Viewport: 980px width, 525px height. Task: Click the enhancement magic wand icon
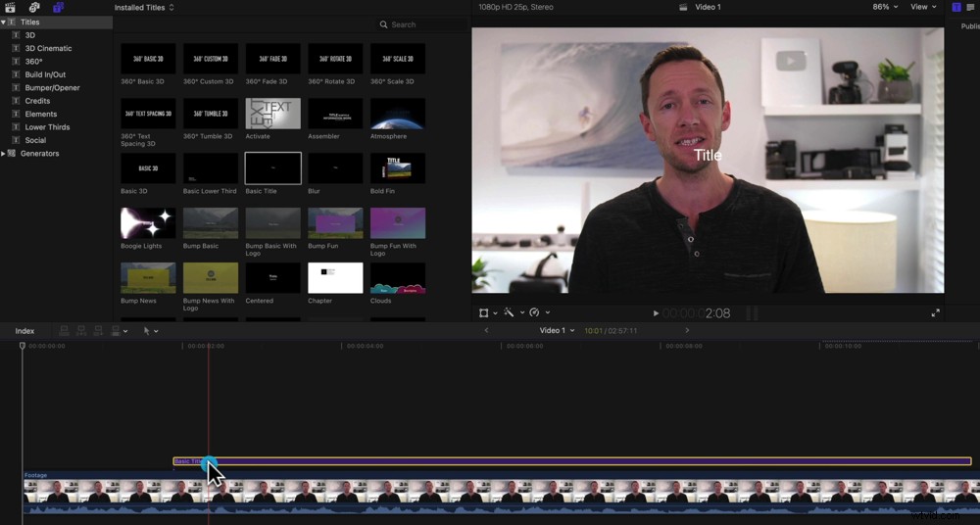click(x=509, y=312)
